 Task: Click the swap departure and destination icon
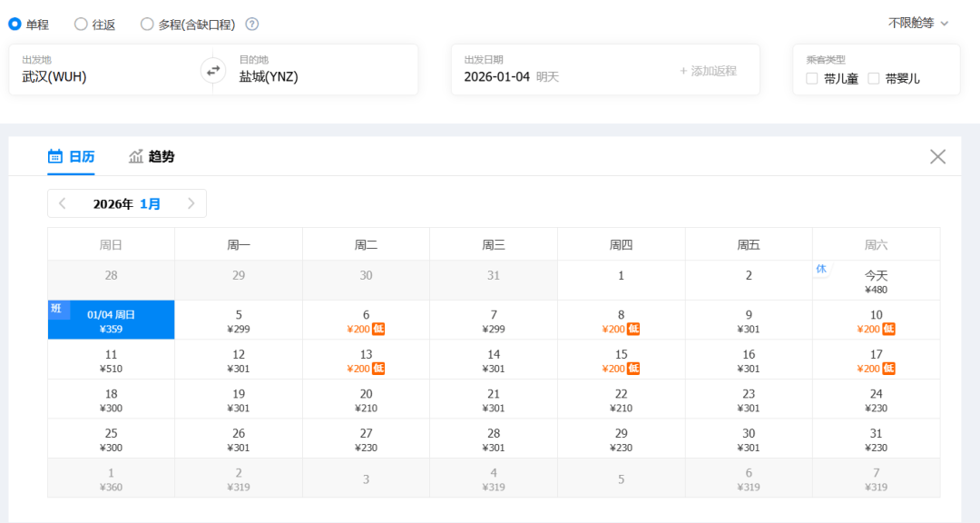point(213,70)
